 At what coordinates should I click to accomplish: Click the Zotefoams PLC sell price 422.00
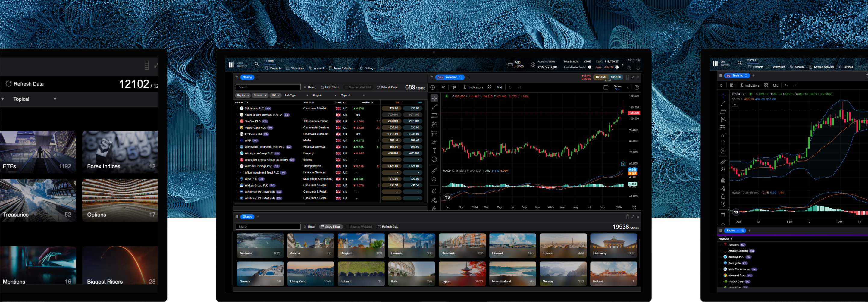pos(391,109)
